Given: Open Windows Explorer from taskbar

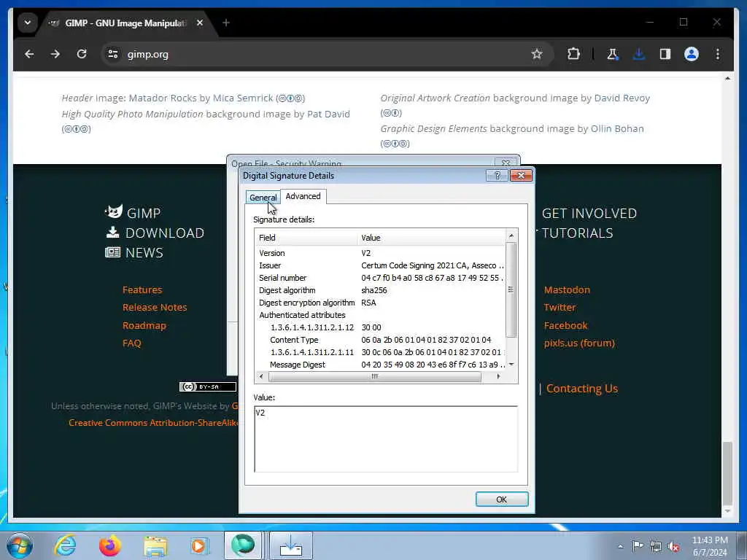Looking at the screenshot, I should (155, 546).
